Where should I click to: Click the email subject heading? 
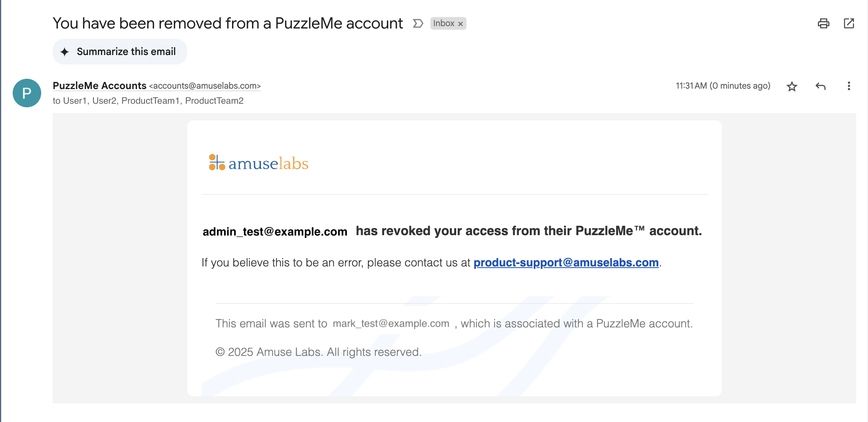[228, 23]
